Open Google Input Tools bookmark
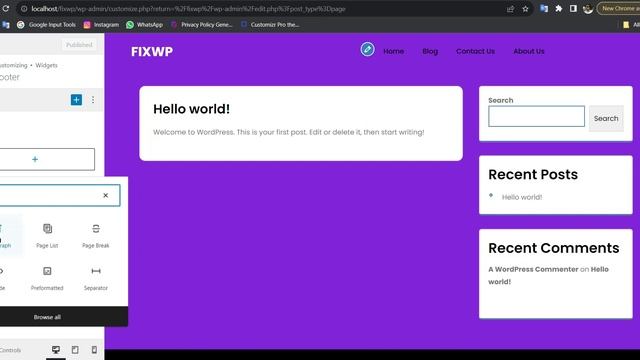 point(47,24)
